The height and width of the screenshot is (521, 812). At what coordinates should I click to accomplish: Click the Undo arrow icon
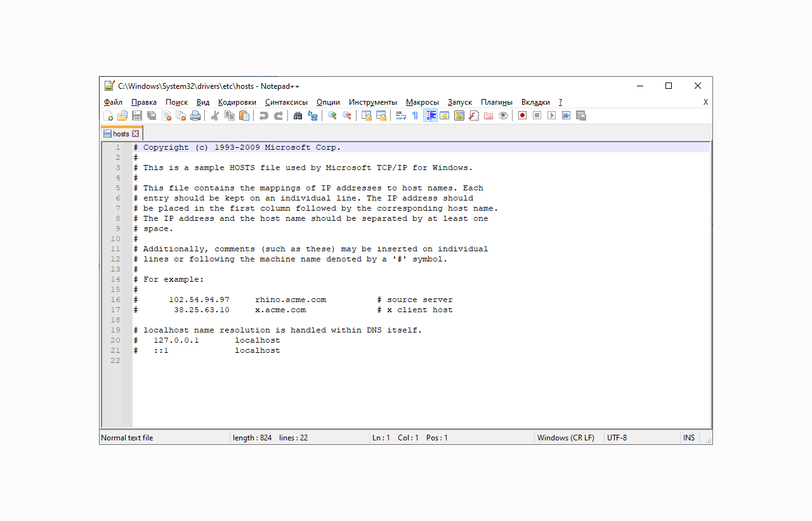[x=264, y=115]
